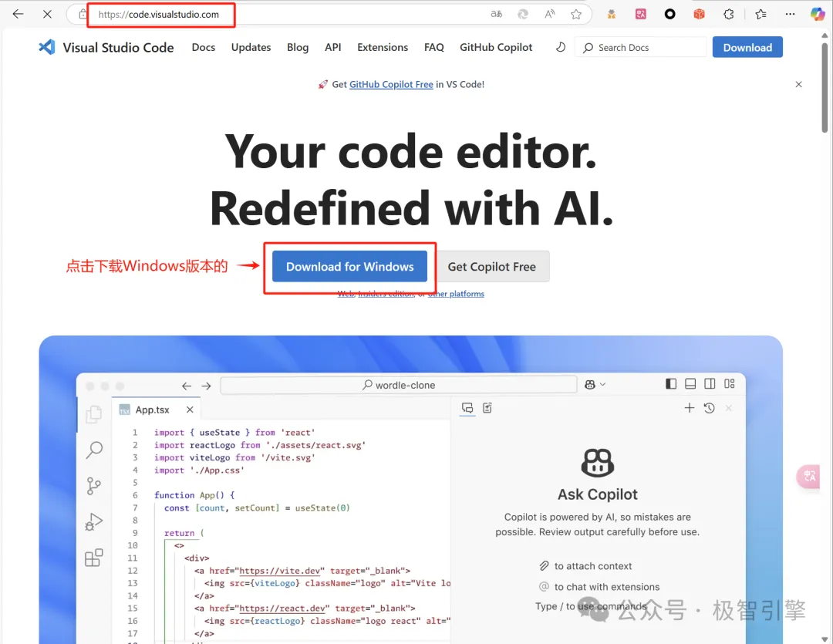Click the browser back arrow
Image resolution: width=833 pixels, height=644 pixels.
[x=18, y=15]
